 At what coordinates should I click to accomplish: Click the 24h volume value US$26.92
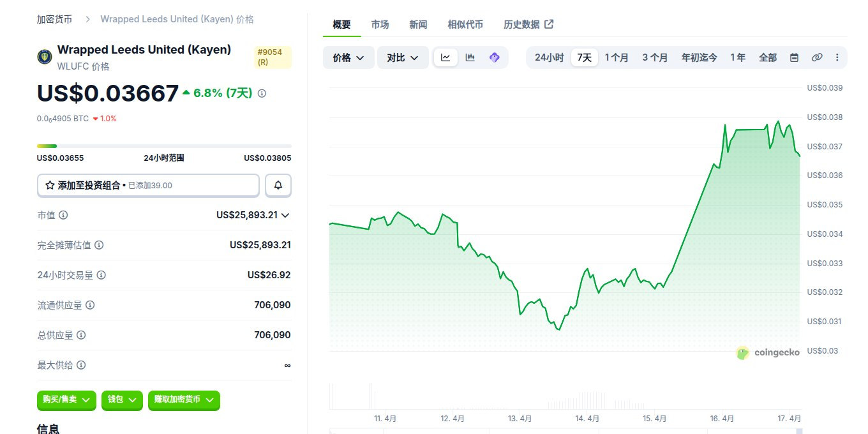coord(269,275)
